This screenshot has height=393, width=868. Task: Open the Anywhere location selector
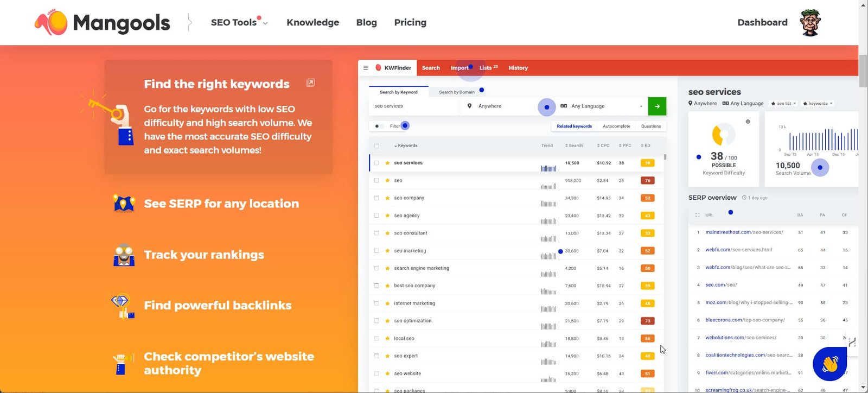[x=508, y=106]
